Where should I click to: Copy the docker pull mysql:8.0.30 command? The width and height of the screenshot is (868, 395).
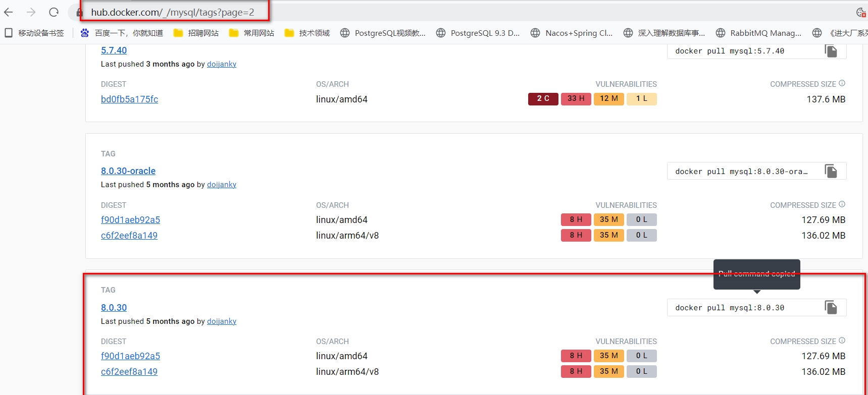[x=831, y=307]
